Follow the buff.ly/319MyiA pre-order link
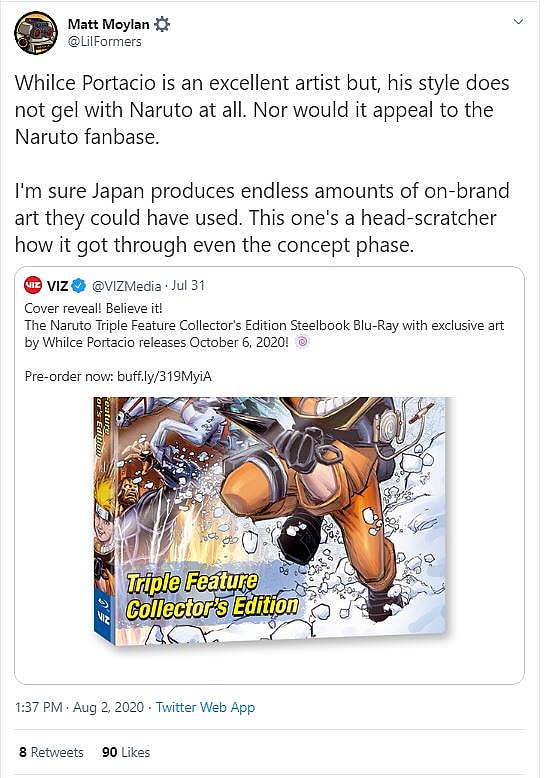This screenshot has height=778, width=549. [x=164, y=377]
